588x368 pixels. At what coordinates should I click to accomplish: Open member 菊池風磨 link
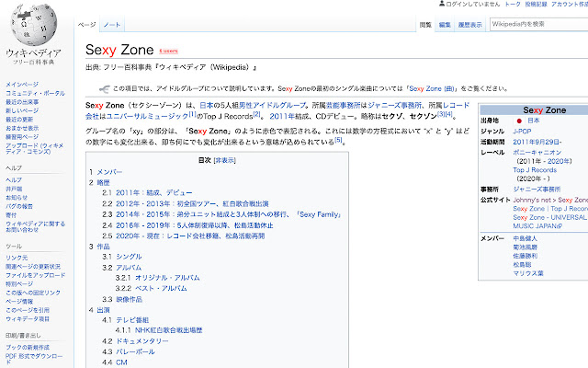coord(525,247)
